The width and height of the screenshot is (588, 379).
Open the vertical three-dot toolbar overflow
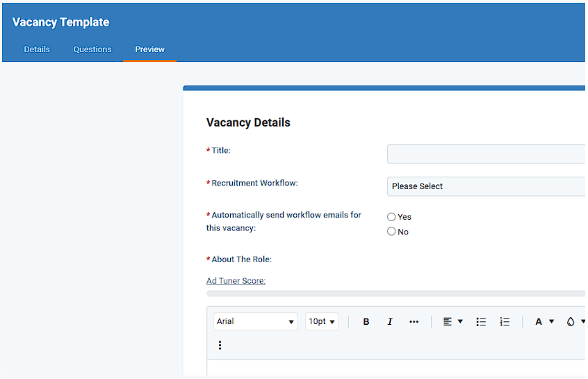[220, 345]
